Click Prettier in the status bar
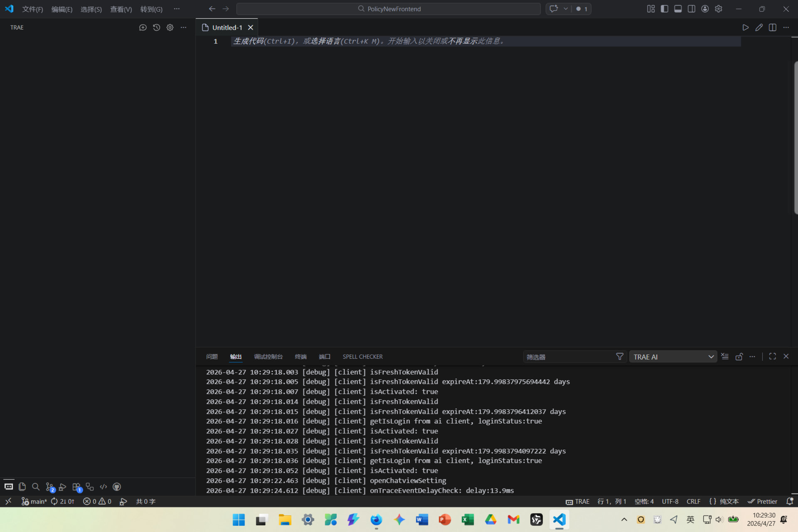Viewport: 798px width, 532px height. pos(762,501)
